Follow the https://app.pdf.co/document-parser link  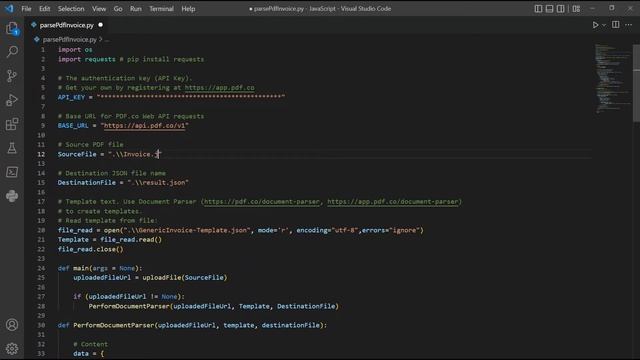[392, 202]
